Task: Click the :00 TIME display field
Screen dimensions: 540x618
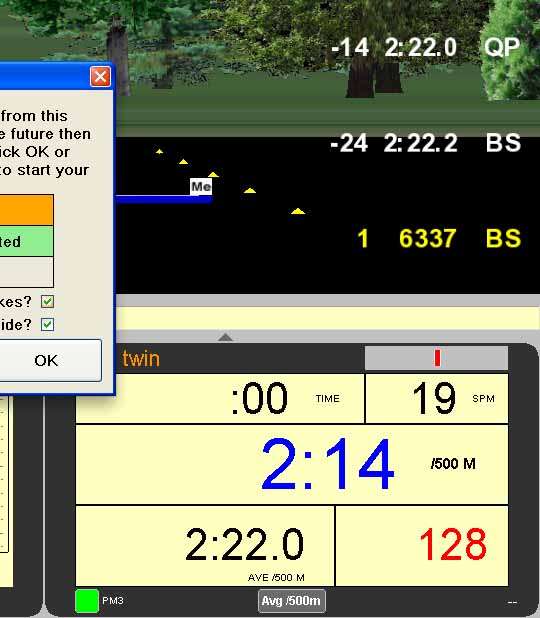Action: coord(220,398)
